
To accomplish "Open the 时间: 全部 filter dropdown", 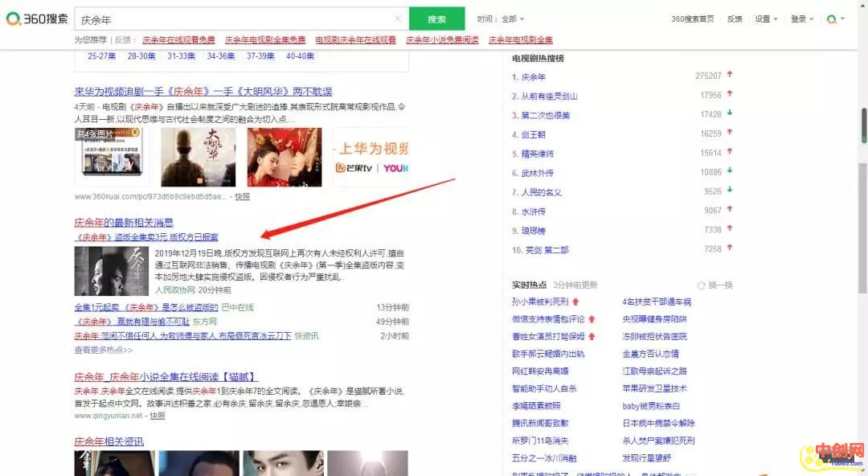I will pos(500,19).
